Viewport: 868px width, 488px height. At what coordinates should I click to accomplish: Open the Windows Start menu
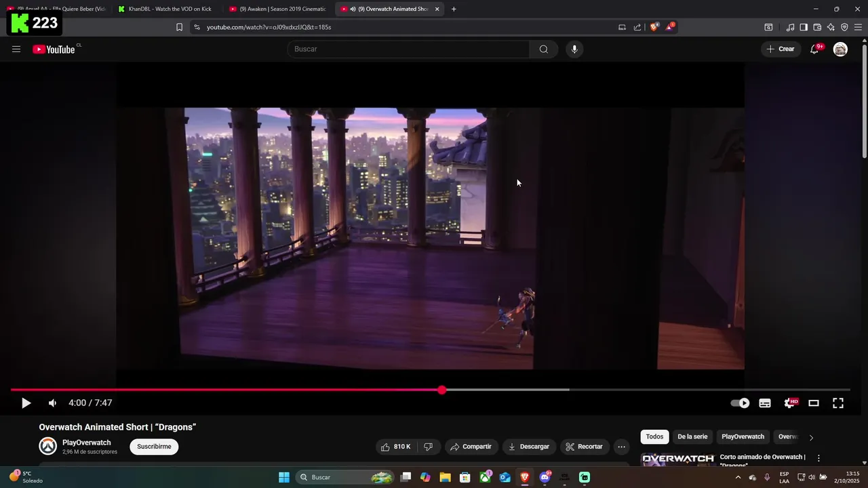284,477
